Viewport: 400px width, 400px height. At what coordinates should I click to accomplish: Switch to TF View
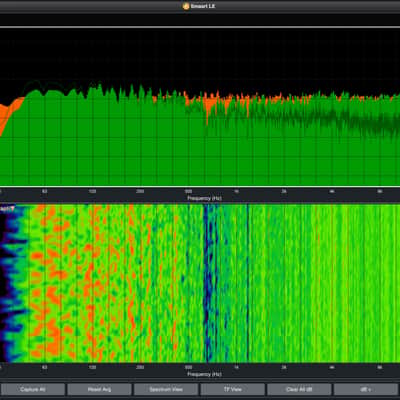(233, 389)
